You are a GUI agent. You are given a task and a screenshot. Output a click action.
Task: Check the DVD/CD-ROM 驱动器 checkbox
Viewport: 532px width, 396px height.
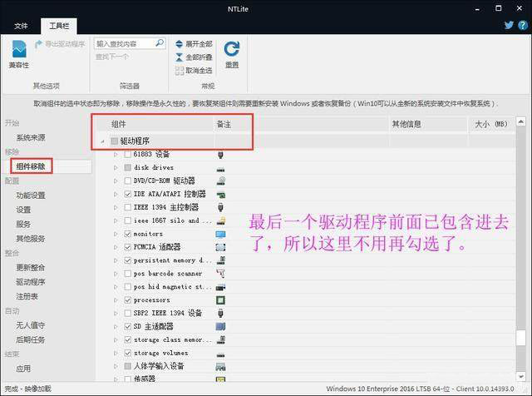[127, 181]
